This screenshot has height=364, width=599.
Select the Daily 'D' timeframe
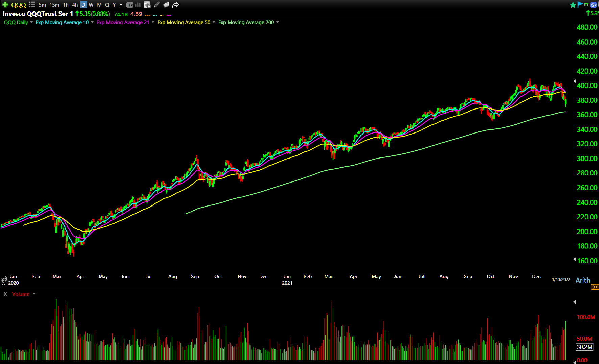click(x=83, y=5)
